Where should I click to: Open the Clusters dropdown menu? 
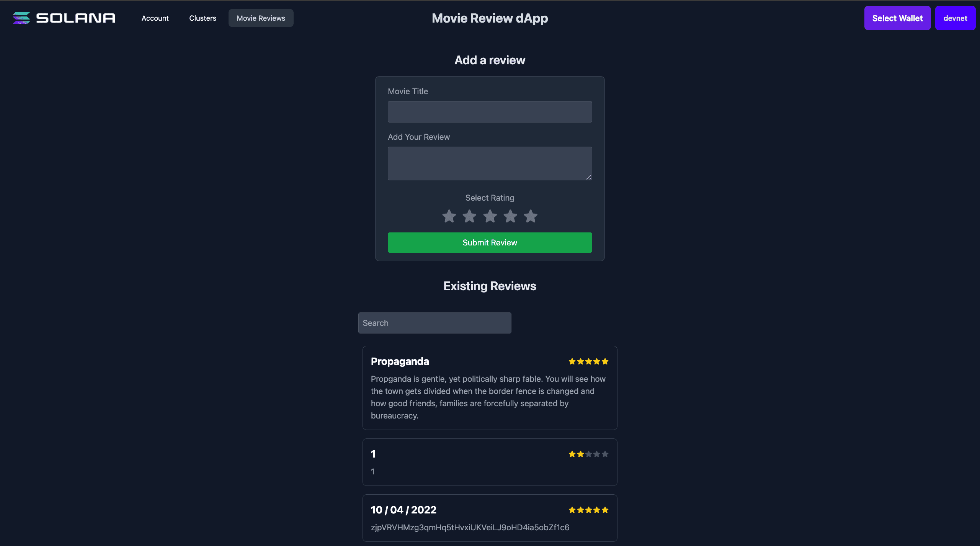click(x=203, y=18)
